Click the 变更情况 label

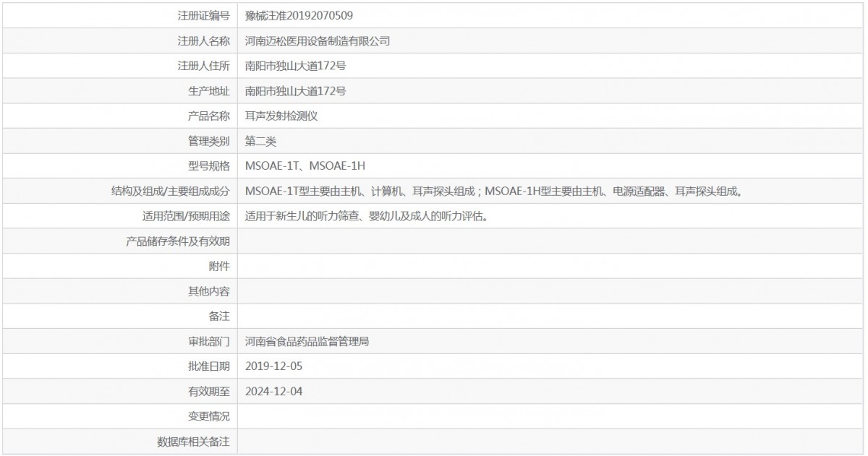tap(209, 416)
